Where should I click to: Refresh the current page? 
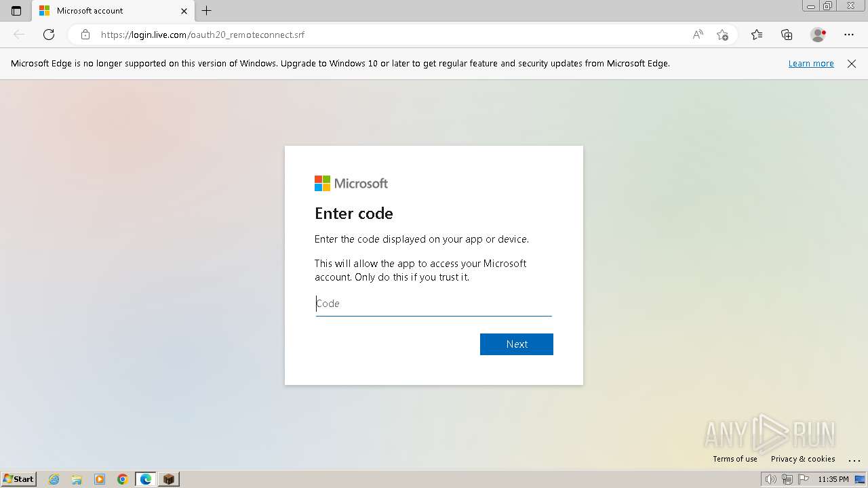pos(49,35)
